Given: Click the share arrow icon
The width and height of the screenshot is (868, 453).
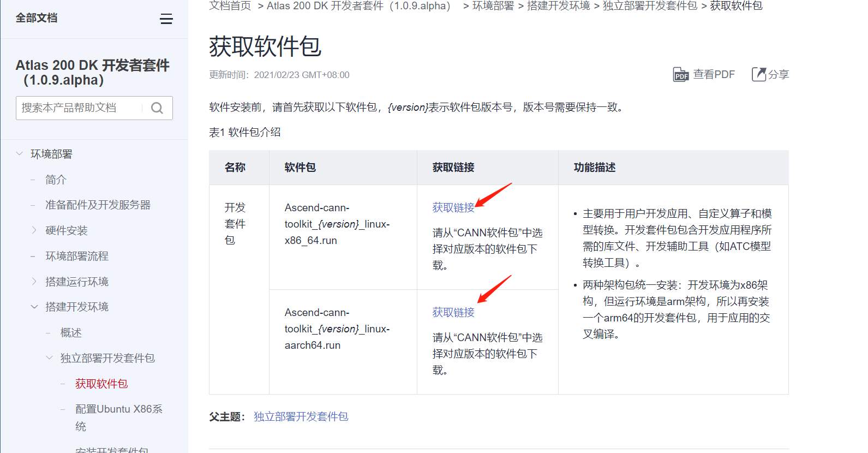Looking at the screenshot, I should tap(759, 74).
